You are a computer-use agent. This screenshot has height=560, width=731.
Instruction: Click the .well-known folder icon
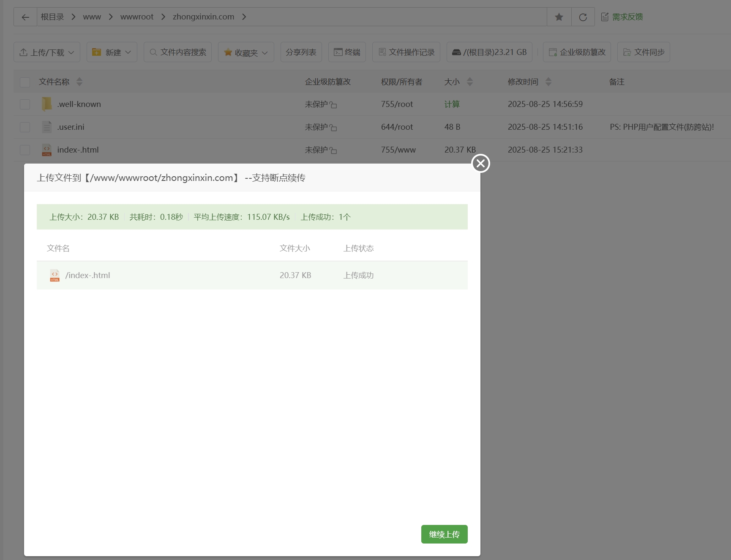47,104
